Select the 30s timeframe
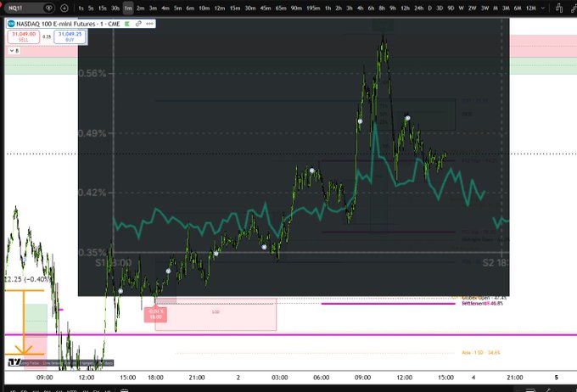 [115, 8]
